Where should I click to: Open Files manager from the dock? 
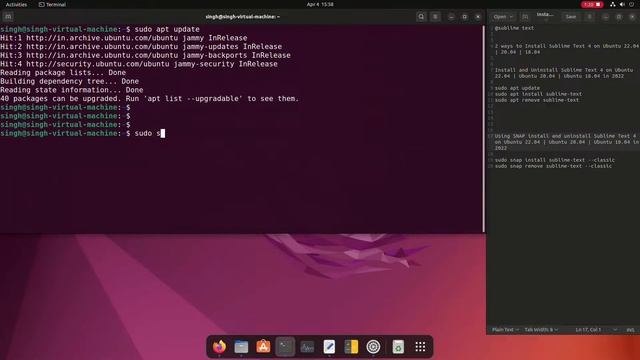pyautogui.click(x=241, y=347)
